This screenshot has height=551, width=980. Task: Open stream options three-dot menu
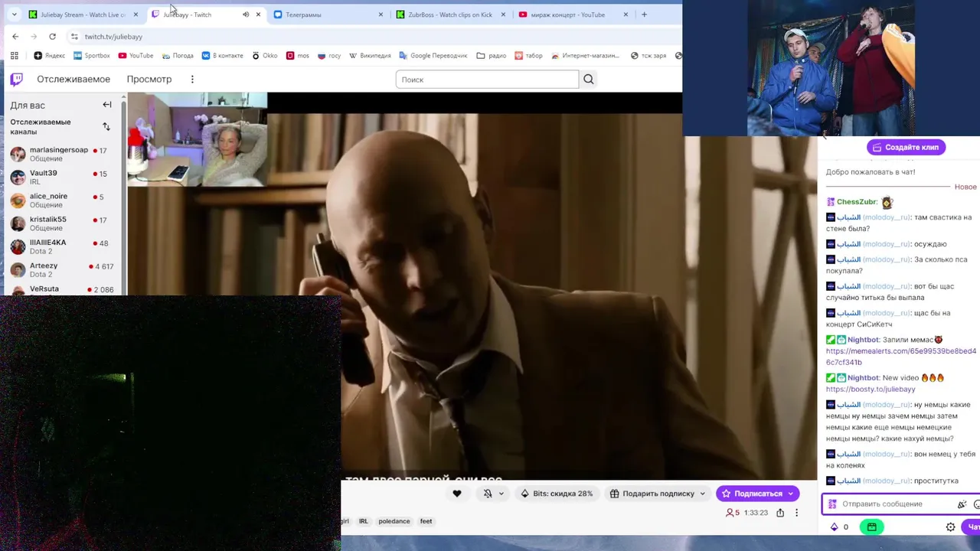796,513
